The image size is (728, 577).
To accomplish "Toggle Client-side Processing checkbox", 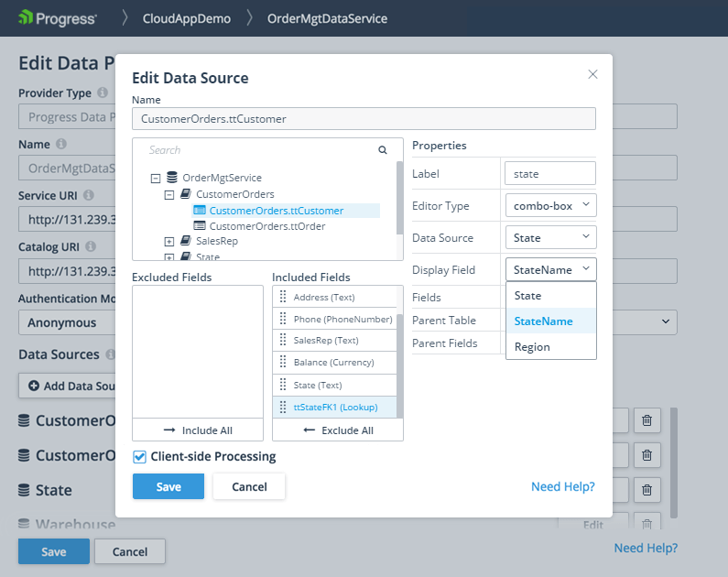I will coord(139,457).
